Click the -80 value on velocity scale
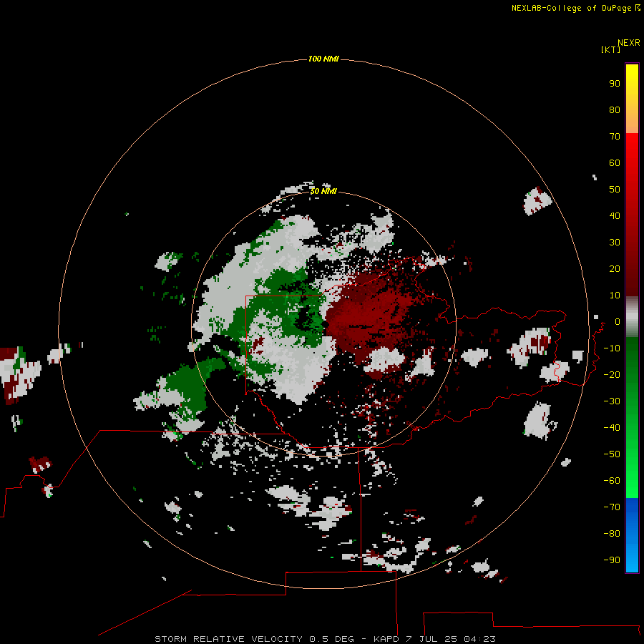644x644 pixels. click(x=612, y=534)
